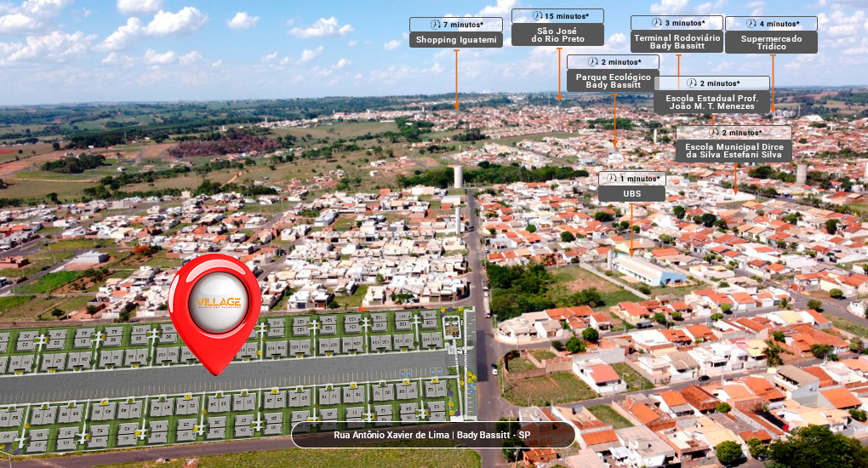Click the clock icon beside 15 minutos

pyautogui.click(x=538, y=15)
